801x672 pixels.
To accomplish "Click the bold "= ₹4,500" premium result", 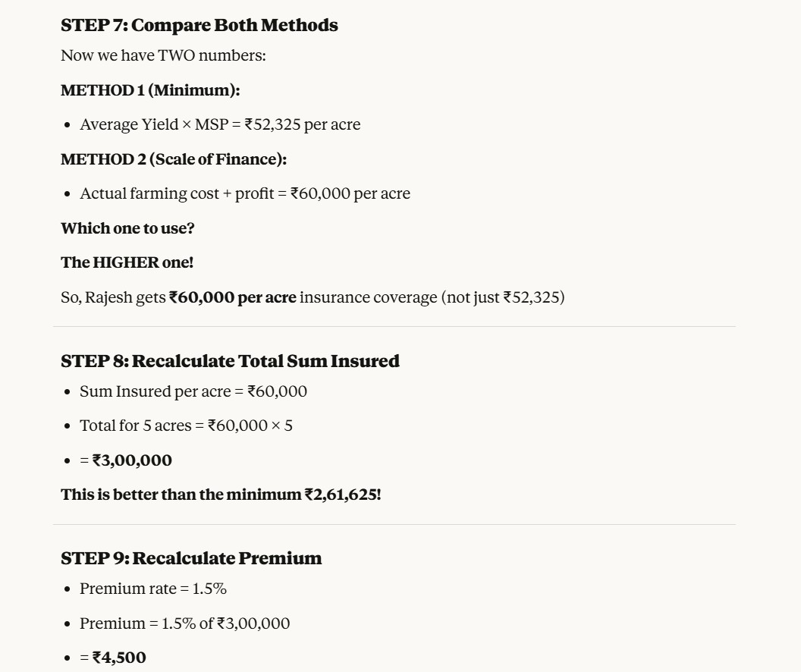I will coord(113,658).
